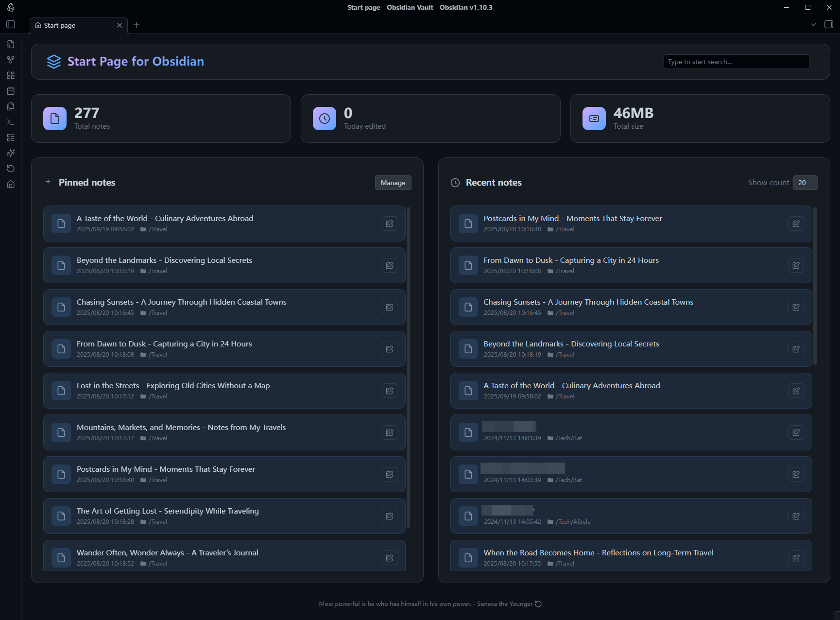Toggle the right sidebar panel icon

pos(829,24)
